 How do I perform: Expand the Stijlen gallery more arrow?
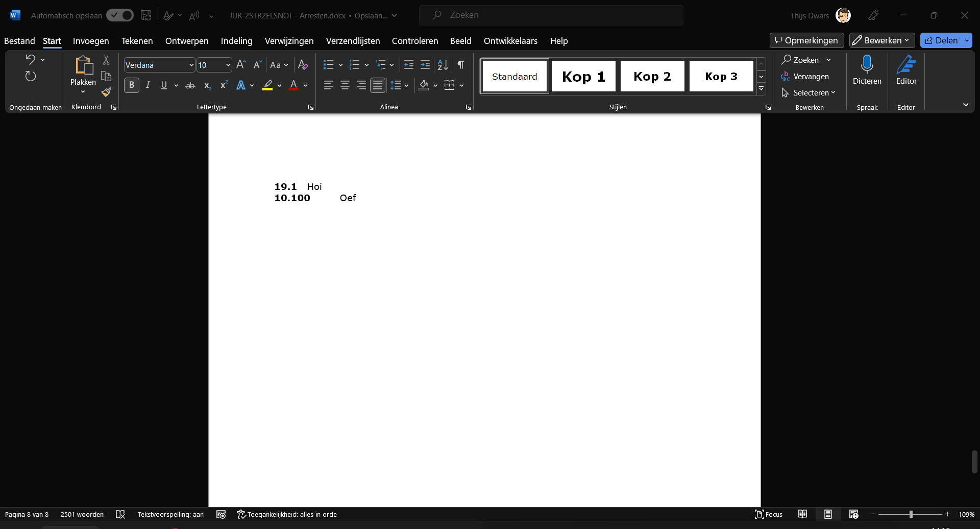click(761, 89)
